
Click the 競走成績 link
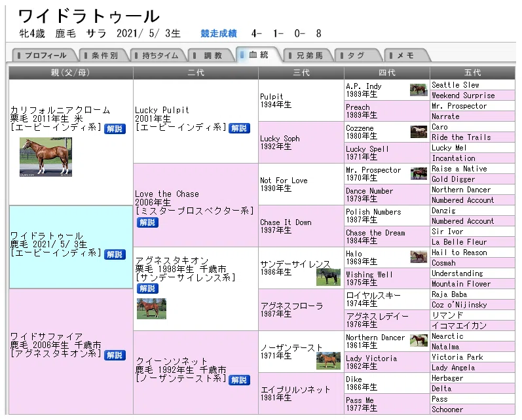tap(219, 33)
